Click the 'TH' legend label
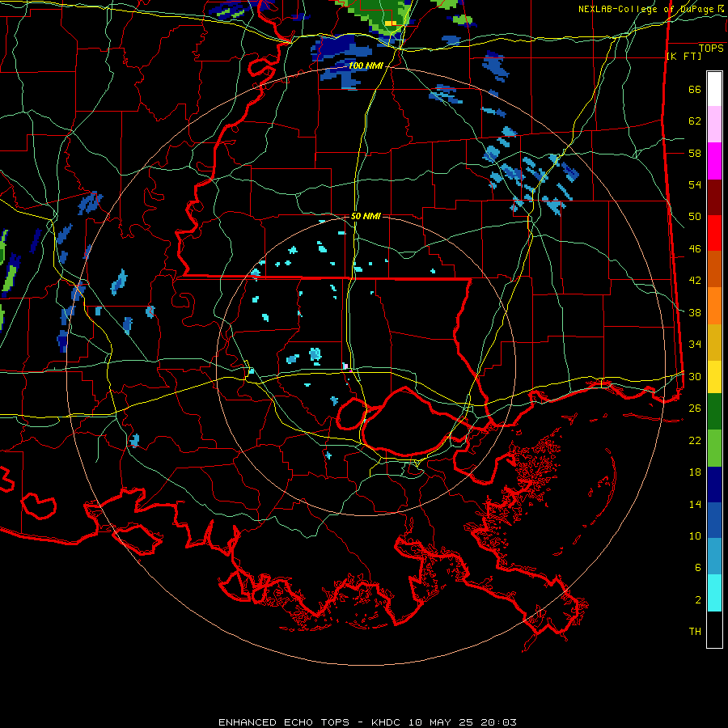The height and width of the screenshot is (728, 728). pyautogui.click(x=695, y=631)
